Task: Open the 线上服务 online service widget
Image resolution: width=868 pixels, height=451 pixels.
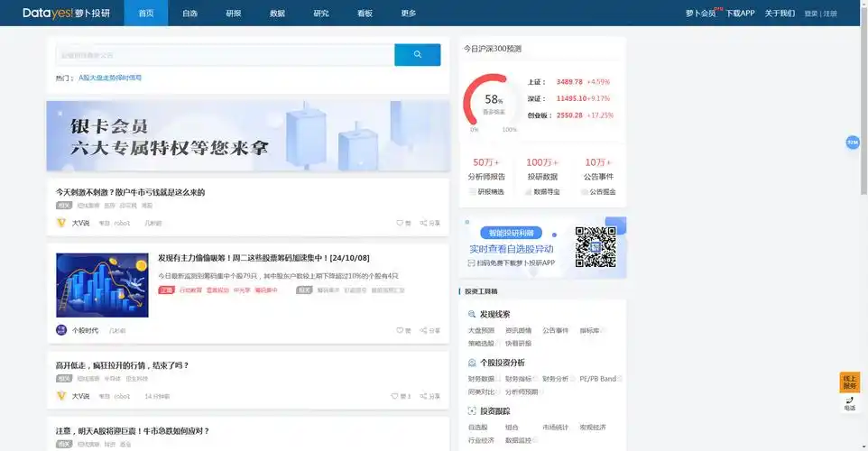Action: coord(849,382)
